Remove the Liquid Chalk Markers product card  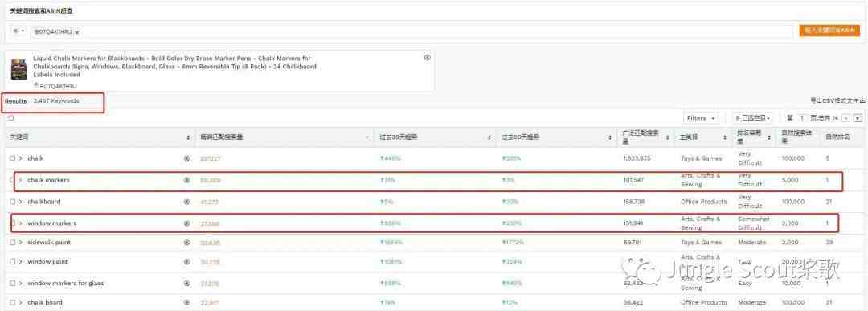[427, 58]
